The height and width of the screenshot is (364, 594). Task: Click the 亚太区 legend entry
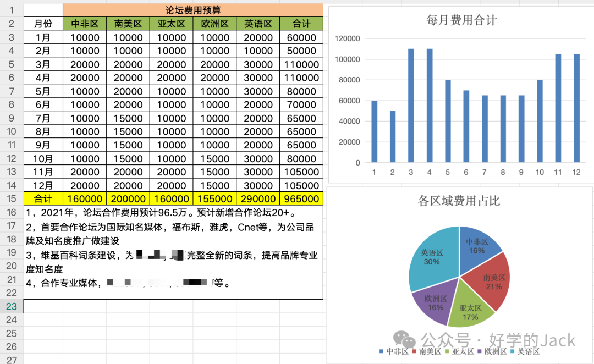459,351
